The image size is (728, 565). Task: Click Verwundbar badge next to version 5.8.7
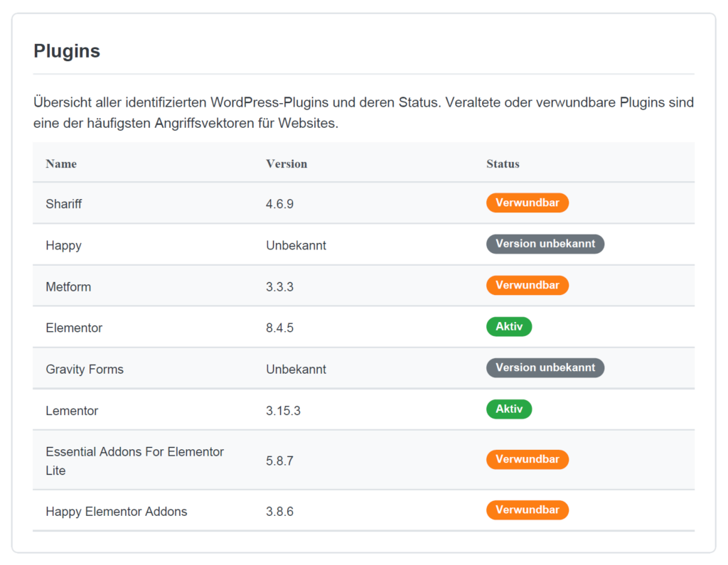click(x=527, y=460)
